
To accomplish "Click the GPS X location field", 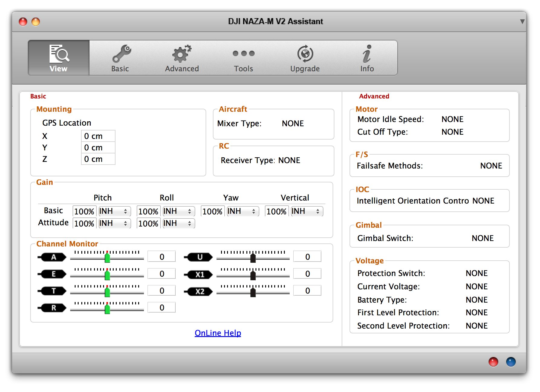I will tap(98, 136).
